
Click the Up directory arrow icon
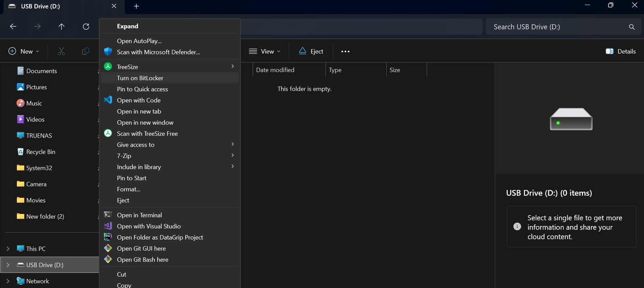coord(61,27)
